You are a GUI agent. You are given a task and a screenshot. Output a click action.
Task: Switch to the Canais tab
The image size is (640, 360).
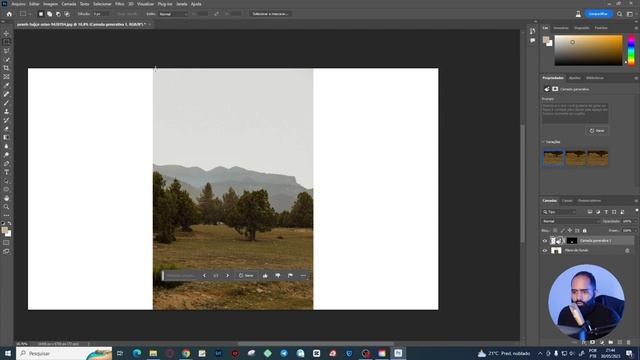567,201
